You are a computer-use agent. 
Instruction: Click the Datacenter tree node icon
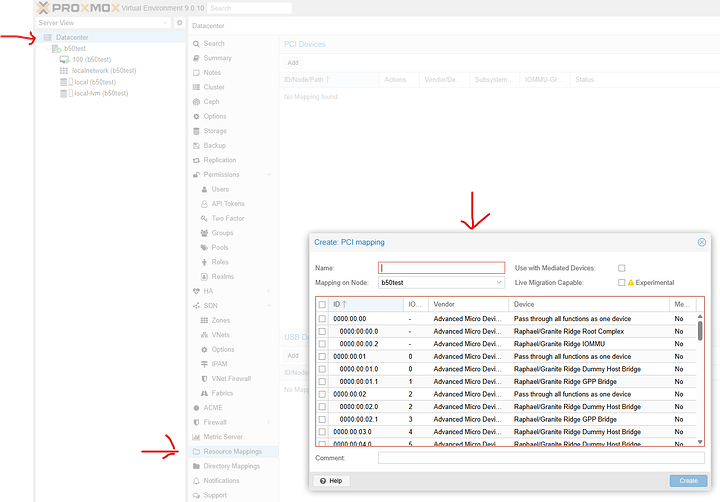point(47,37)
